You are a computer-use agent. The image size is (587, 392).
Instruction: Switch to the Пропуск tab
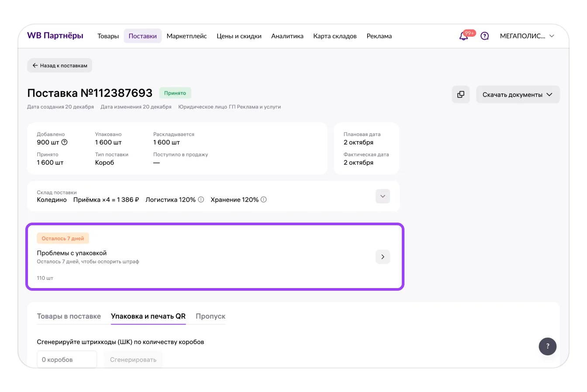[211, 316]
